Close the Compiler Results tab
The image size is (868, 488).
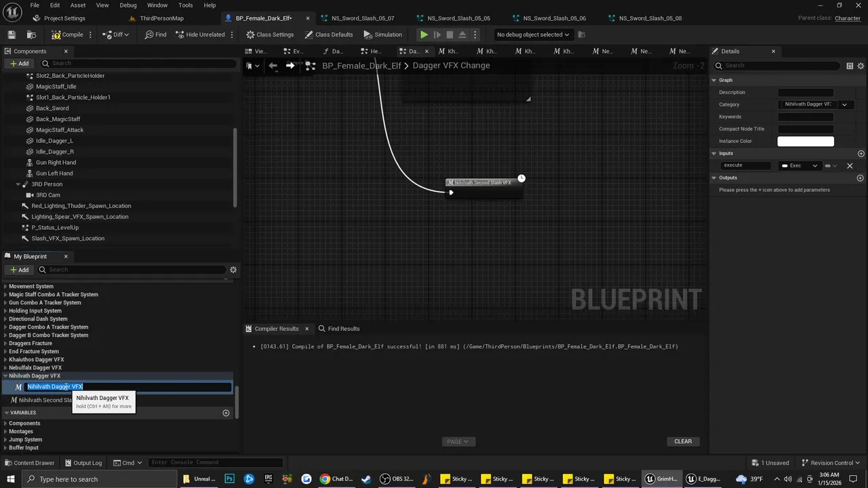point(307,329)
